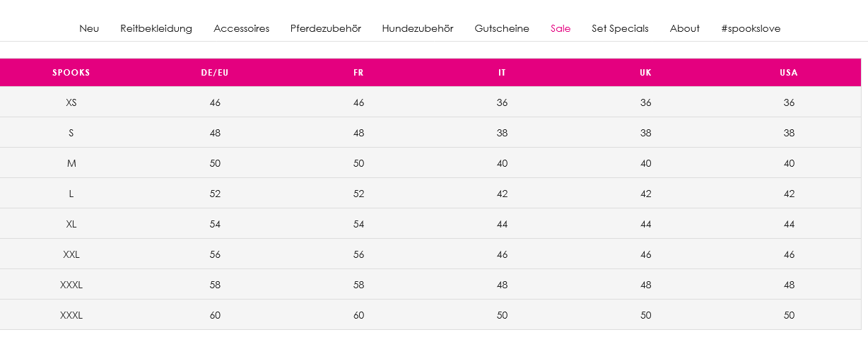Go to Set Specials
This screenshot has width=868, height=337.
[620, 28]
